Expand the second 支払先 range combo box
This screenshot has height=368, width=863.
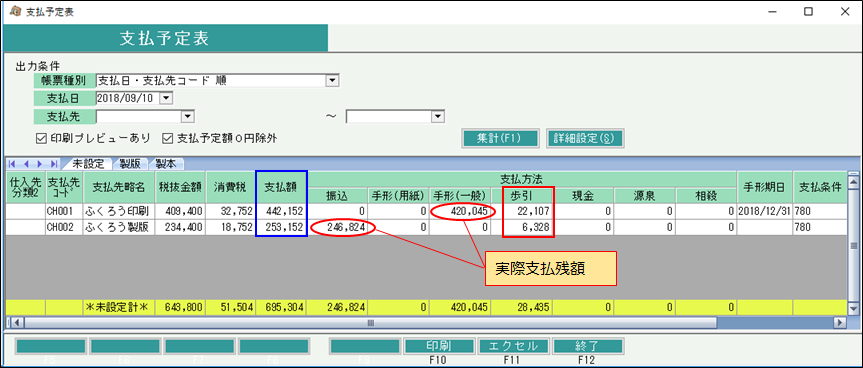coord(438,116)
